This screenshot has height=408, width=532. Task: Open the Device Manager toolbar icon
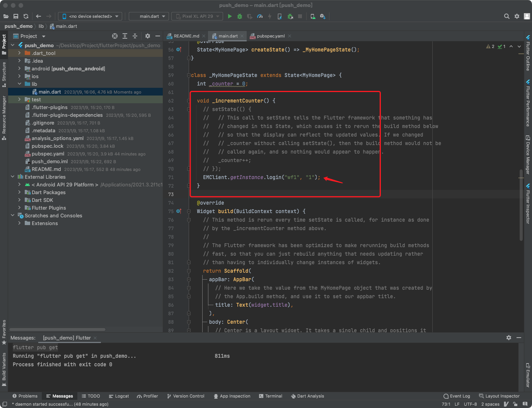click(313, 16)
